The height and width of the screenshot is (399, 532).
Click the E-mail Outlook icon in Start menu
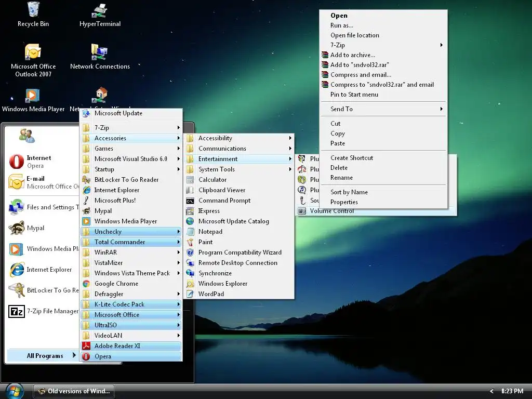point(16,182)
